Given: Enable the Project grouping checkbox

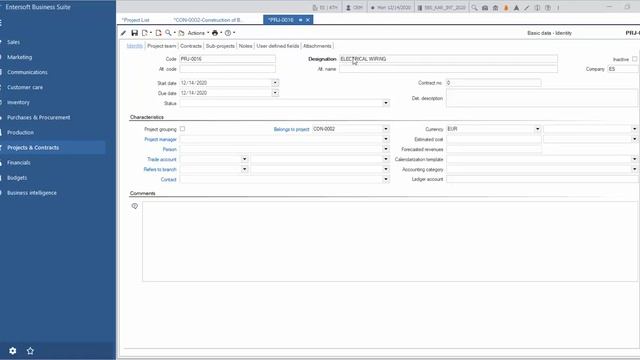Looking at the screenshot, I should [x=182, y=129].
